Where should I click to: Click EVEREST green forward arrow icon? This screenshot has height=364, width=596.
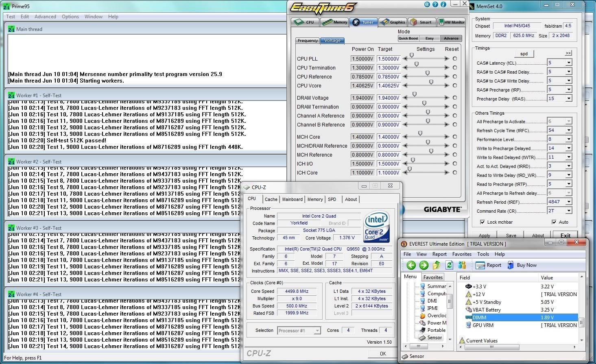pos(424,265)
